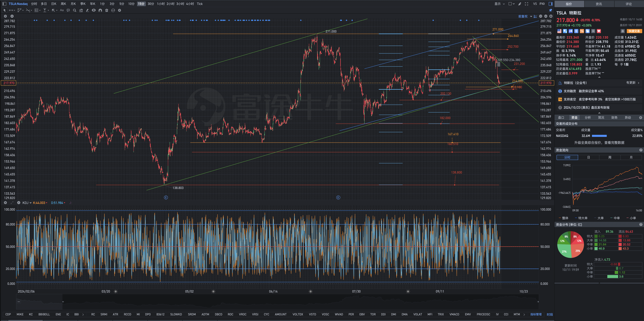This screenshot has height=321, width=644.
Task: Select the MACD-like VMACD indicator
Action: 454,314
